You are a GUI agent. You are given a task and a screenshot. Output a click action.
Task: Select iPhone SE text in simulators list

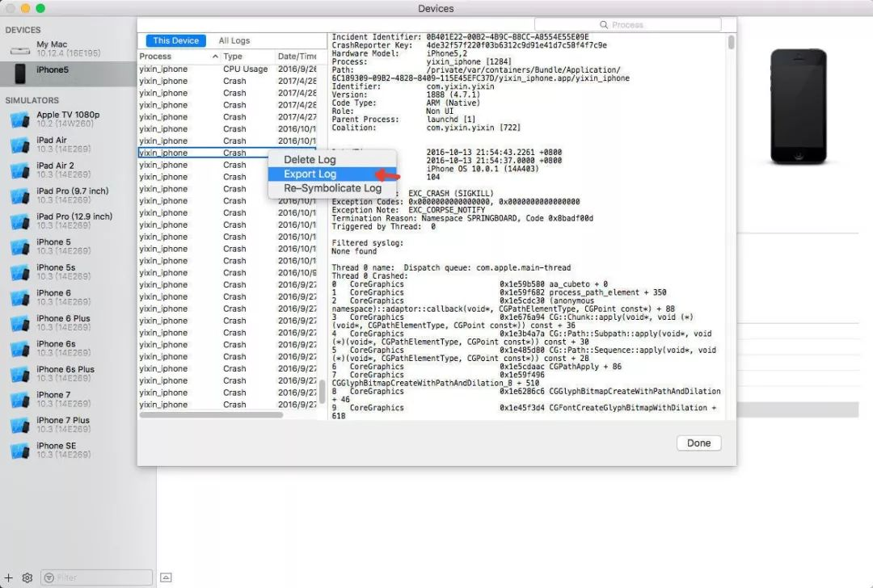pyautogui.click(x=57, y=446)
